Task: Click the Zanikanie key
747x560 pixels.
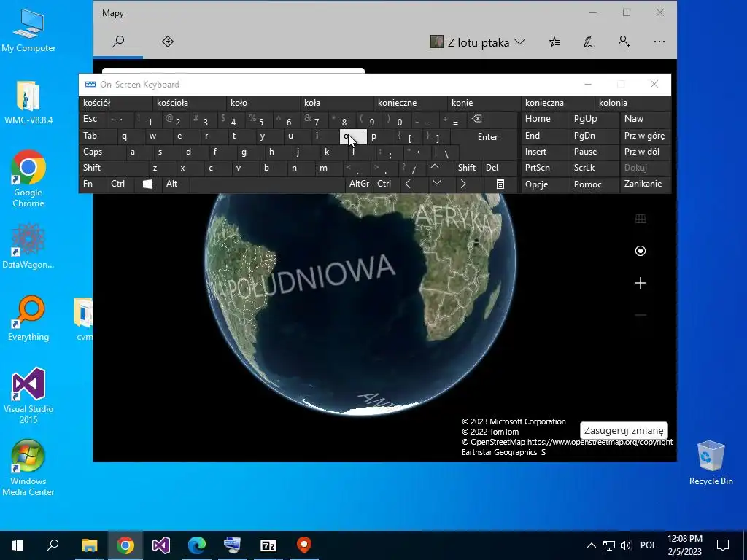Action: coord(645,184)
